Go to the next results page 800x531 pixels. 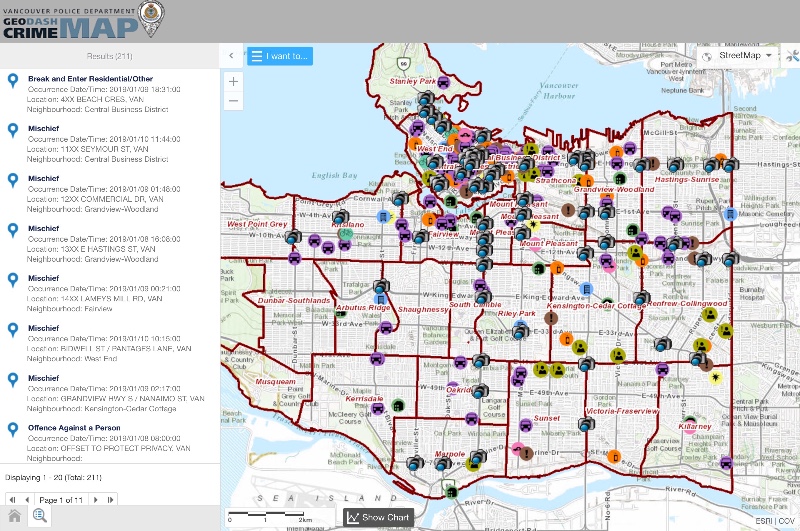[x=95, y=500]
